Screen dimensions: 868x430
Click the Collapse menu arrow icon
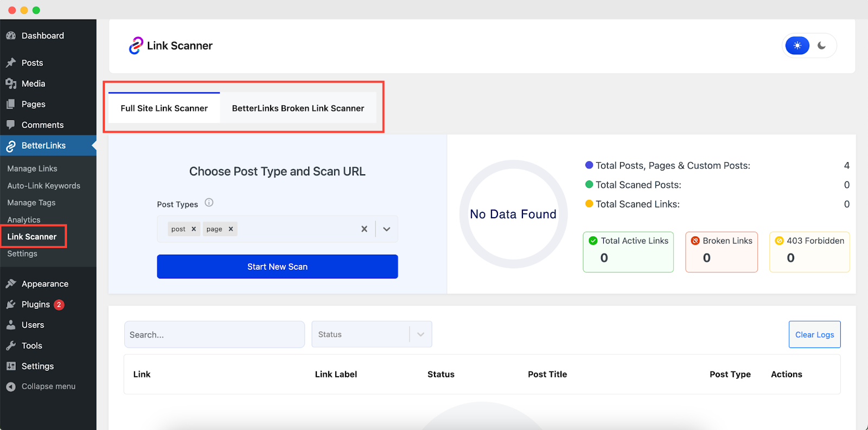(x=11, y=387)
